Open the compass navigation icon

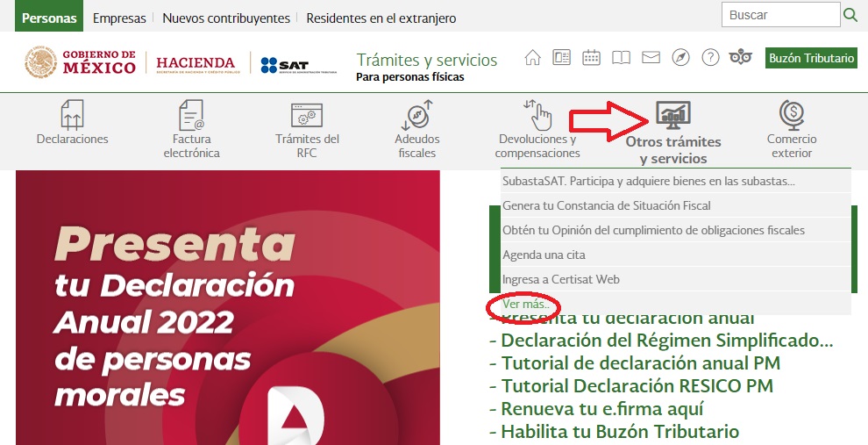point(680,58)
